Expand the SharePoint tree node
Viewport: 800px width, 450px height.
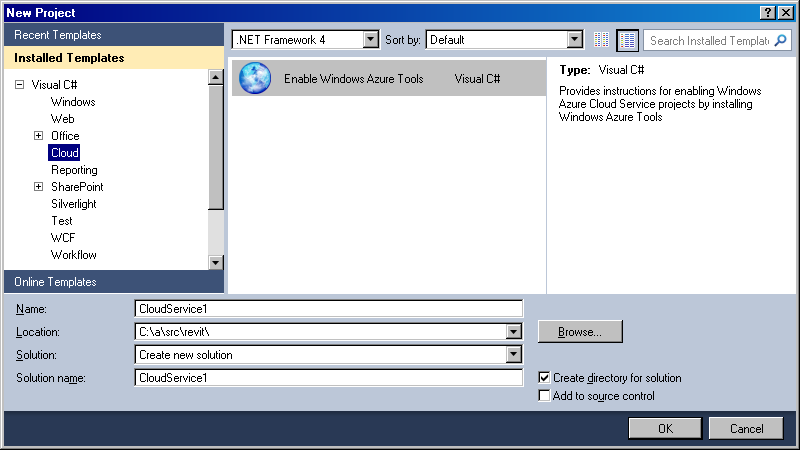[x=39, y=187]
